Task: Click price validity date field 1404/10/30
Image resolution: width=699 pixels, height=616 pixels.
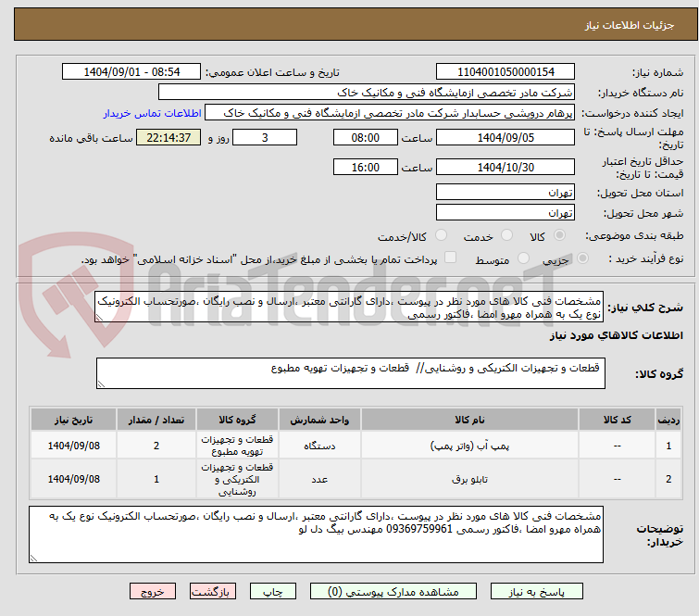Action: pos(505,168)
